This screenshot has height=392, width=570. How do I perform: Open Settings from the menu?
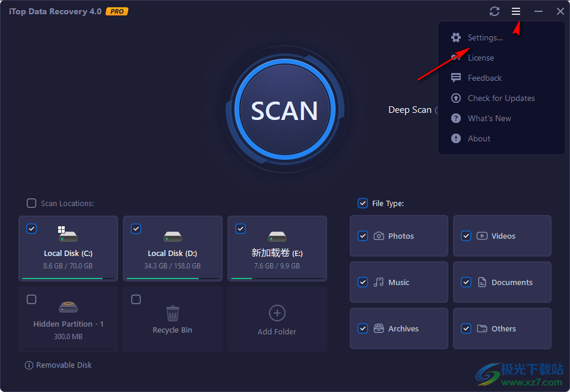click(481, 37)
